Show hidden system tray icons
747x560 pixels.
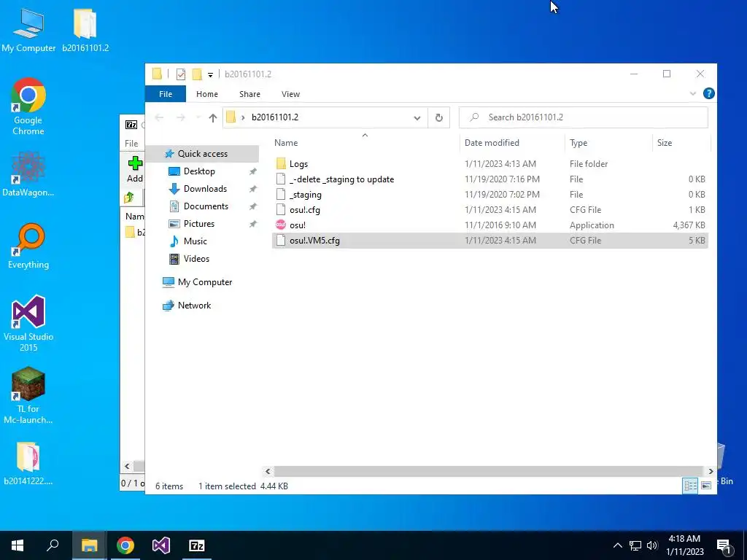tap(617, 545)
